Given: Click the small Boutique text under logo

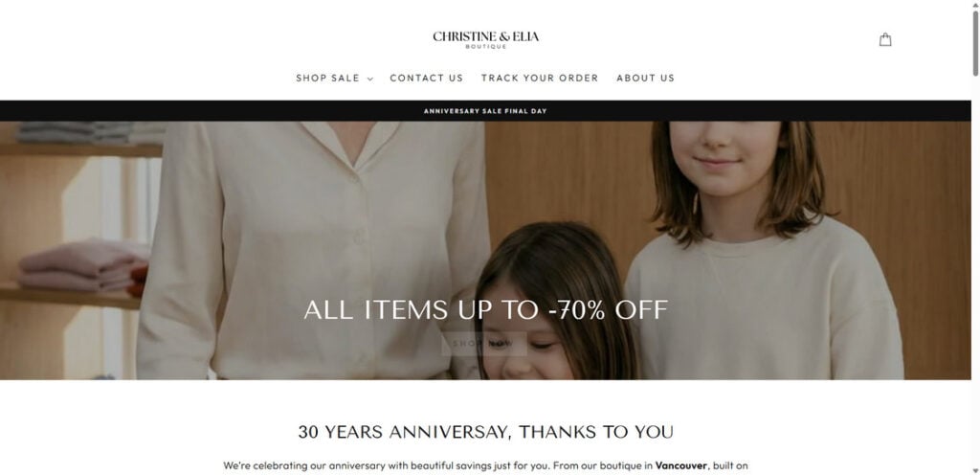Looking at the screenshot, I should [485, 47].
